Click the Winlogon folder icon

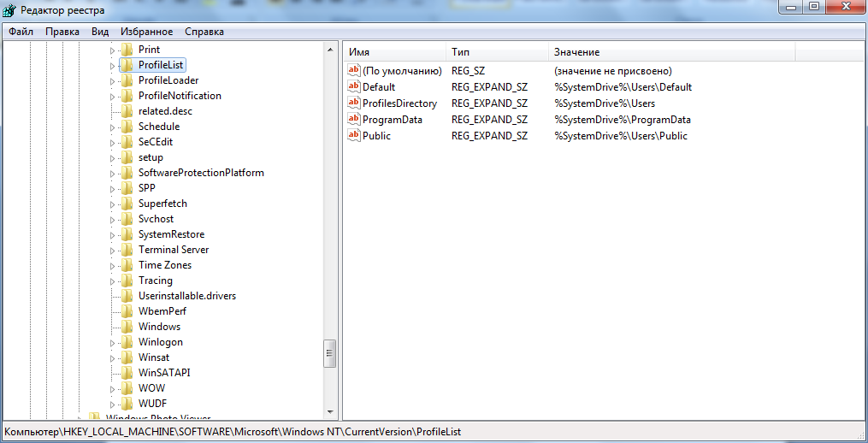(127, 342)
